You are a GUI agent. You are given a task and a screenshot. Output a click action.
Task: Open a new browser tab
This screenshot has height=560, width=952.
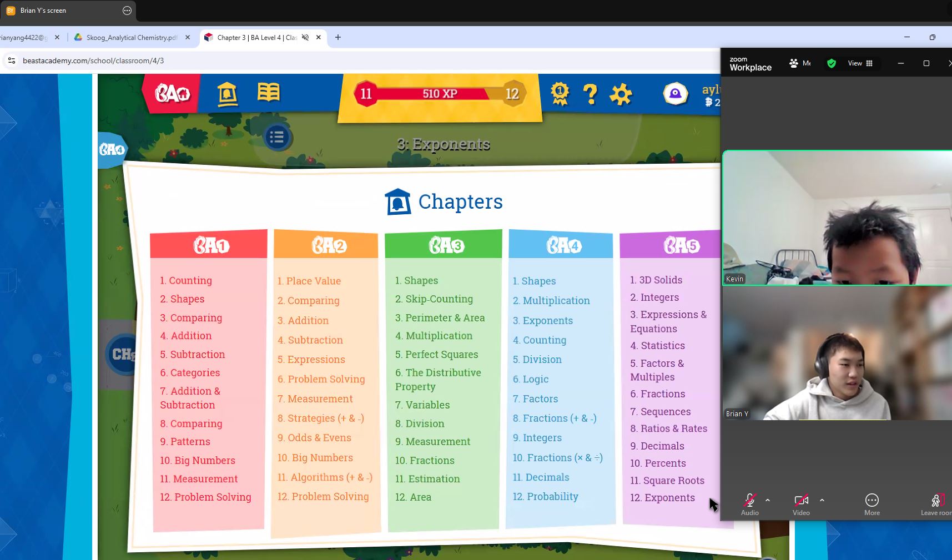[338, 37]
